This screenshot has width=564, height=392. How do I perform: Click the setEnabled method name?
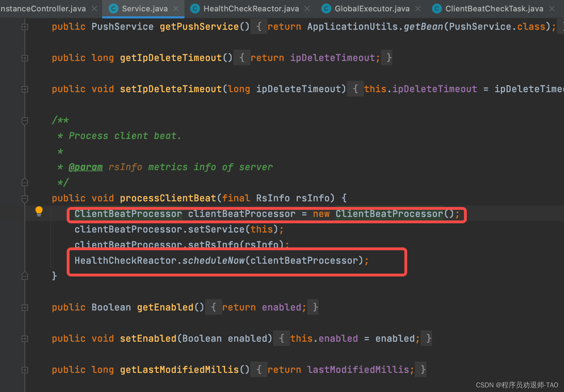pyautogui.click(x=148, y=338)
